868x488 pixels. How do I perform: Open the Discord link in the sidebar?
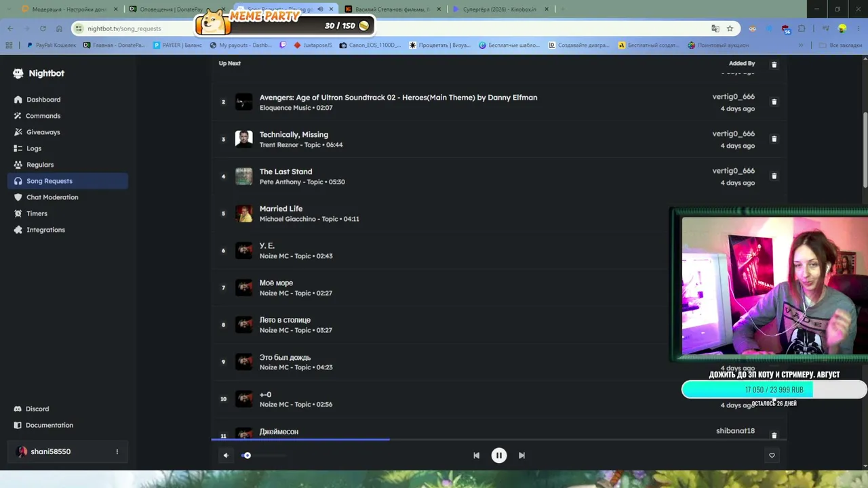point(68,409)
